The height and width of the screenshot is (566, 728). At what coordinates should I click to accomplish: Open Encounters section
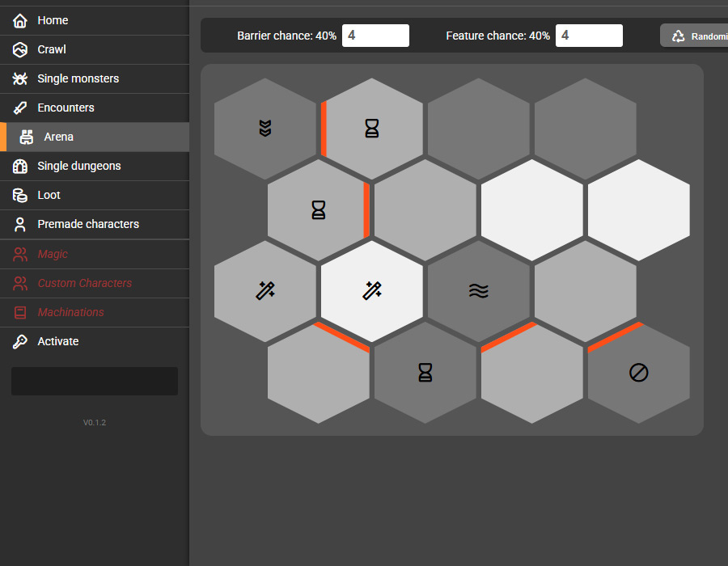click(95, 108)
